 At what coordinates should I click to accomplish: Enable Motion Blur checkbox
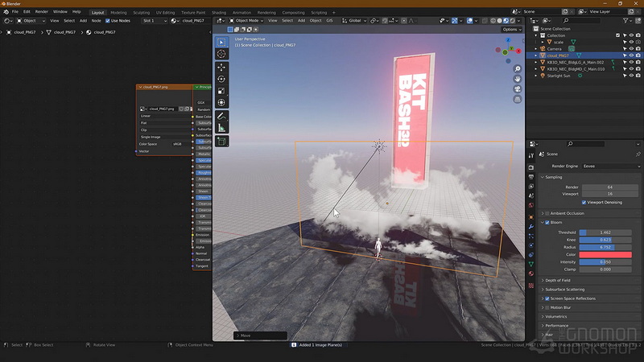[547, 307]
